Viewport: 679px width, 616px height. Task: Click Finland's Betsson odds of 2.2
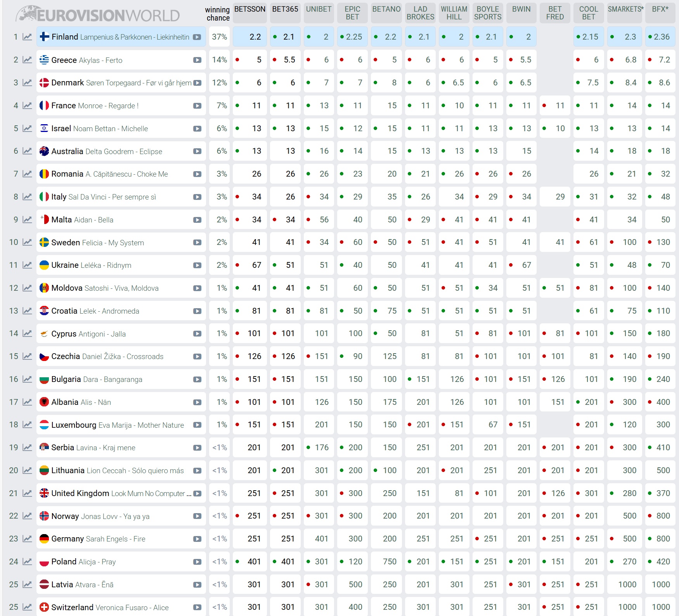pyautogui.click(x=250, y=37)
